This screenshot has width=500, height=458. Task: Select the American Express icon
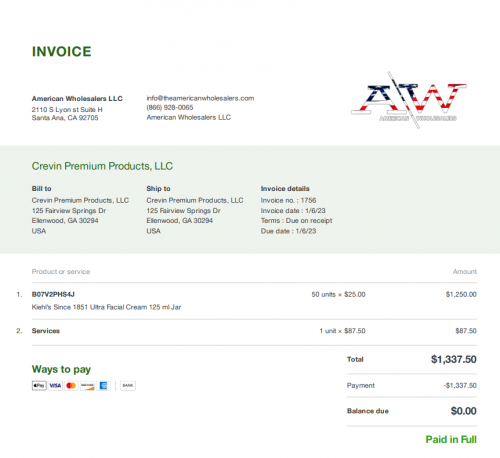[x=103, y=386]
